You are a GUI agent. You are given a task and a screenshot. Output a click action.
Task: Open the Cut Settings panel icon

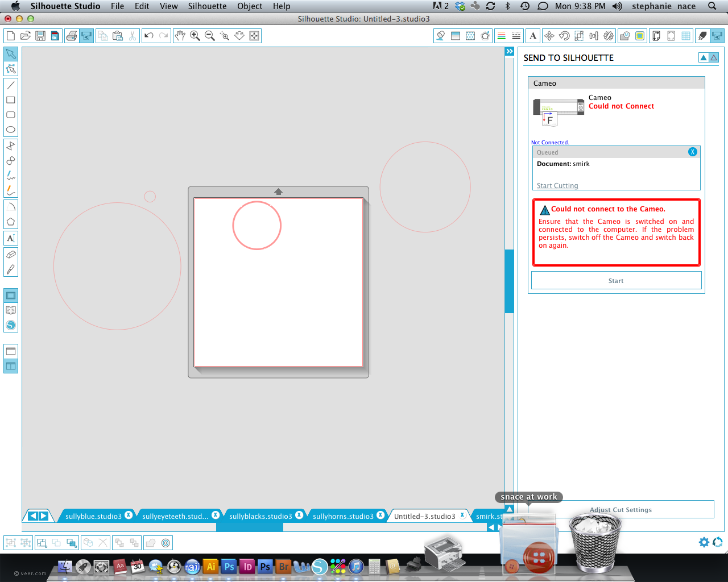(x=702, y=36)
